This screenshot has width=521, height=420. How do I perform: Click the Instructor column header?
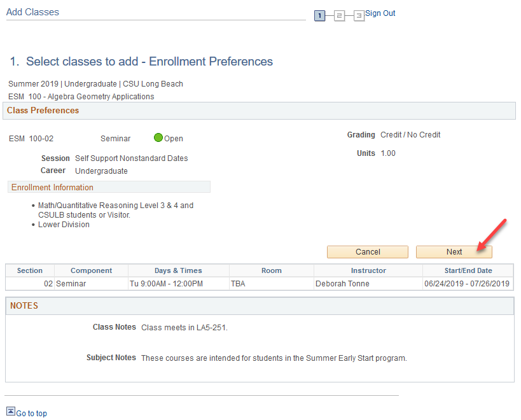tap(368, 270)
